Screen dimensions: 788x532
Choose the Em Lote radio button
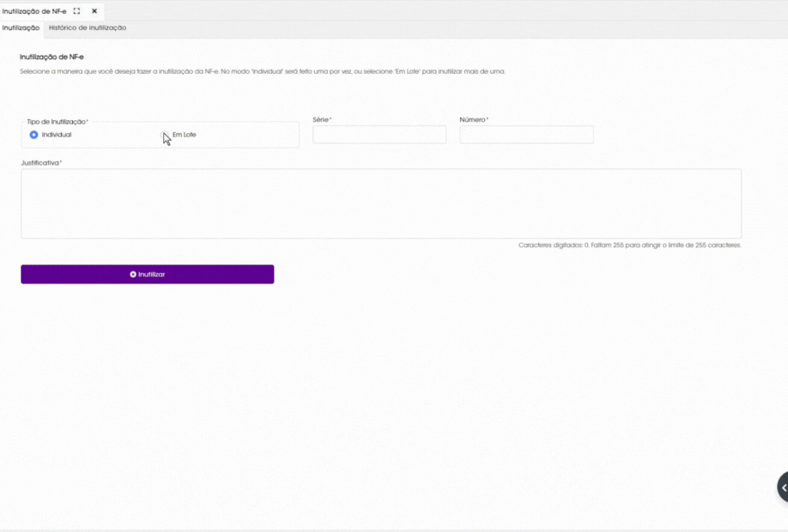[x=164, y=135]
